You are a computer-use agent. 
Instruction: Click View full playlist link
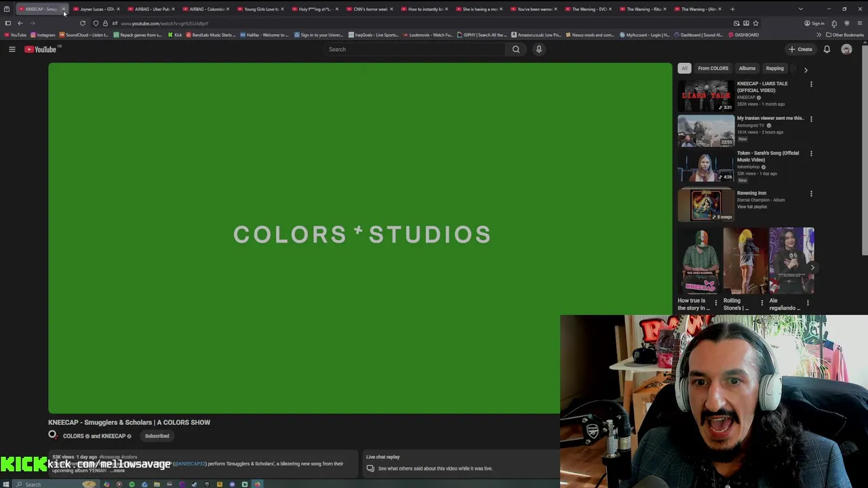tap(752, 207)
